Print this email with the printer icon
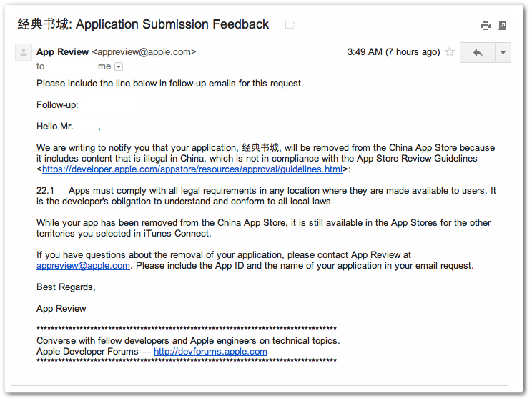Viewport: 532px width, 401px height. pyautogui.click(x=486, y=26)
